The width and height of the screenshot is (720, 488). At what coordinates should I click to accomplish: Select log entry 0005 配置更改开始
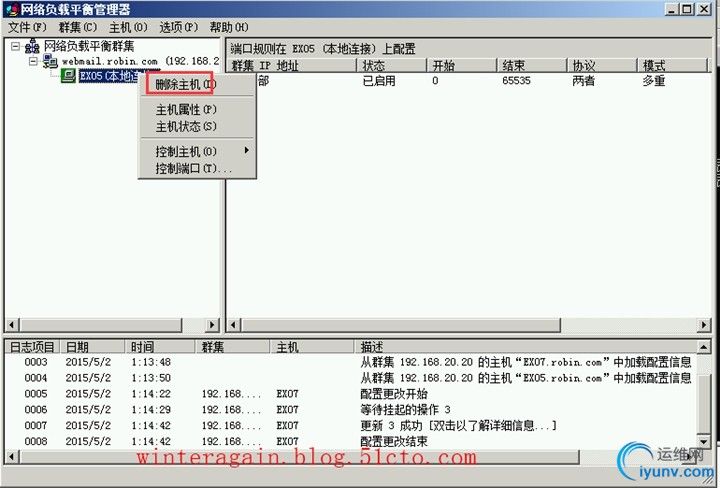351,394
